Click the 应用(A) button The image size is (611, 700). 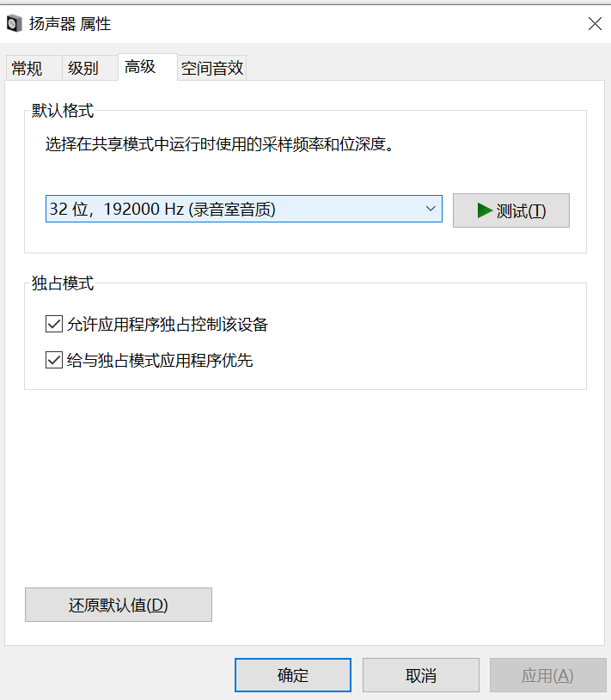click(x=548, y=675)
